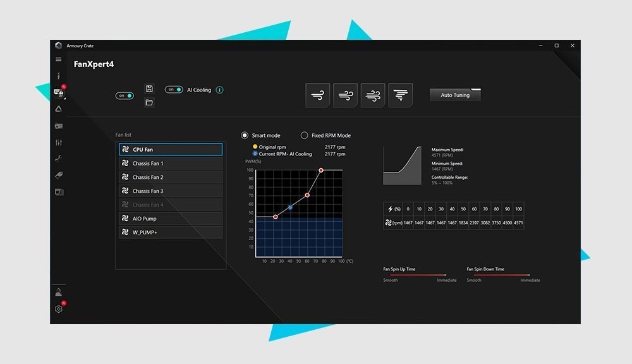
Task: Click the 1834 rpm table cell
Action: [x=463, y=222]
